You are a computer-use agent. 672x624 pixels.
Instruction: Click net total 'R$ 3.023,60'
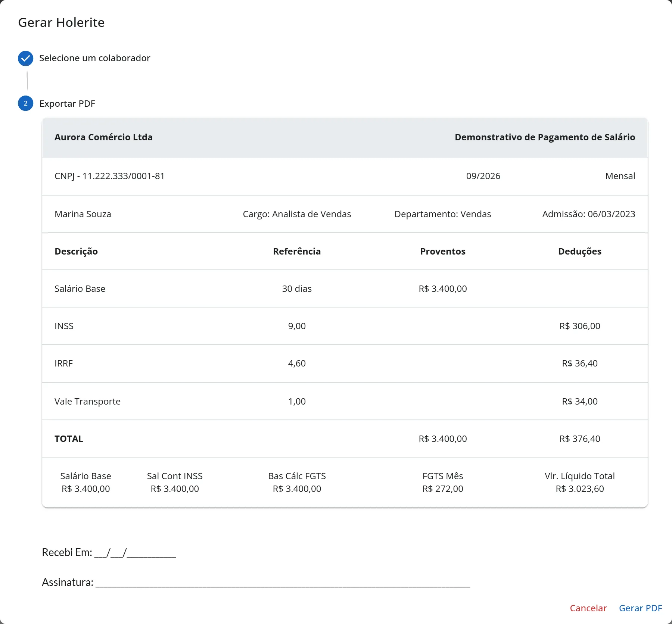pyautogui.click(x=580, y=489)
